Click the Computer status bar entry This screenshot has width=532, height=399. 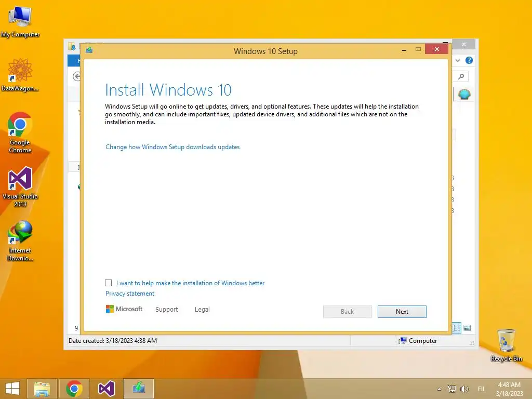[x=418, y=341]
